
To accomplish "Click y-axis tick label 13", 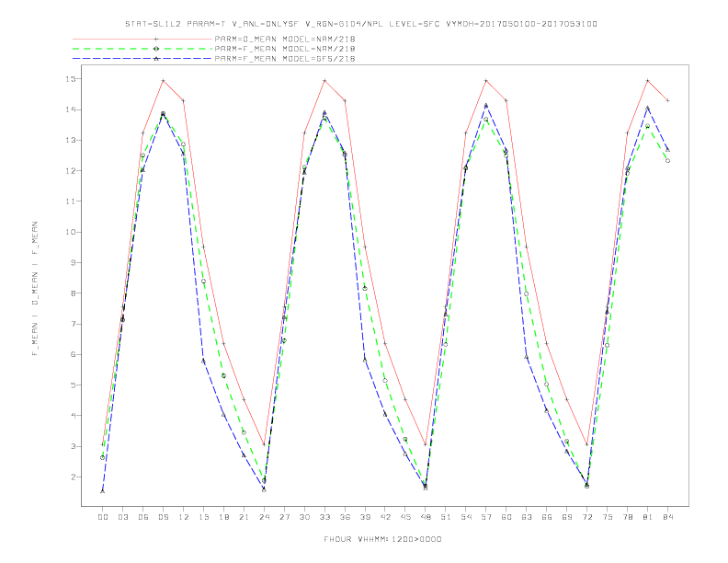I will 71,140.
